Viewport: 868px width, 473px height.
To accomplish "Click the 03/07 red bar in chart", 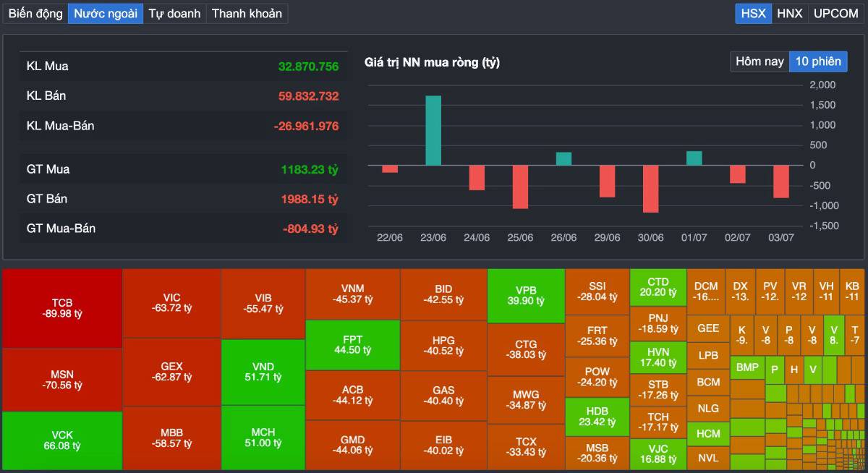I will (x=780, y=182).
